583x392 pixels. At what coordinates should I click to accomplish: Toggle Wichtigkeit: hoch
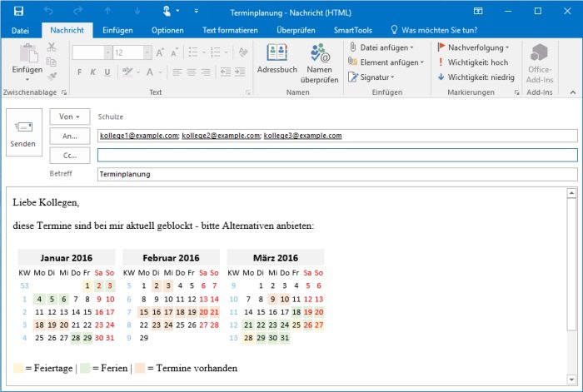point(473,62)
